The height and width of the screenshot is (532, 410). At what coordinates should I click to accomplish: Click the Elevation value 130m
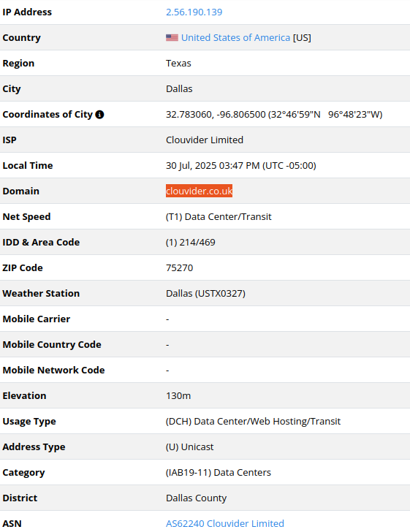[178, 396]
